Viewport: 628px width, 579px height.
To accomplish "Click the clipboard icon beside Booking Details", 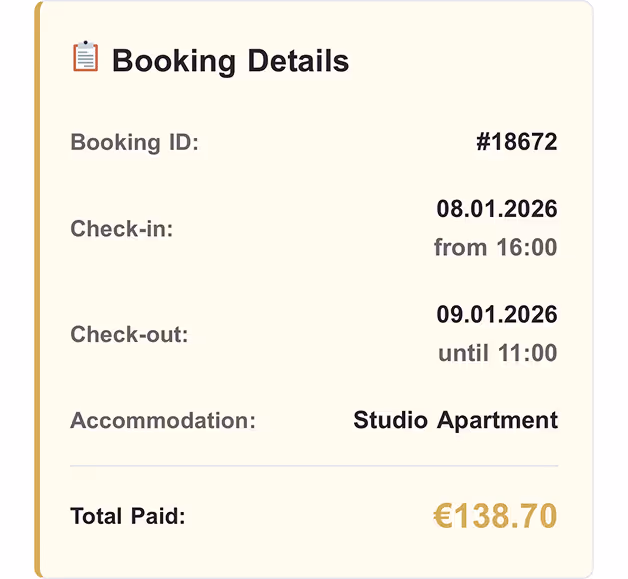I will (x=86, y=57).
